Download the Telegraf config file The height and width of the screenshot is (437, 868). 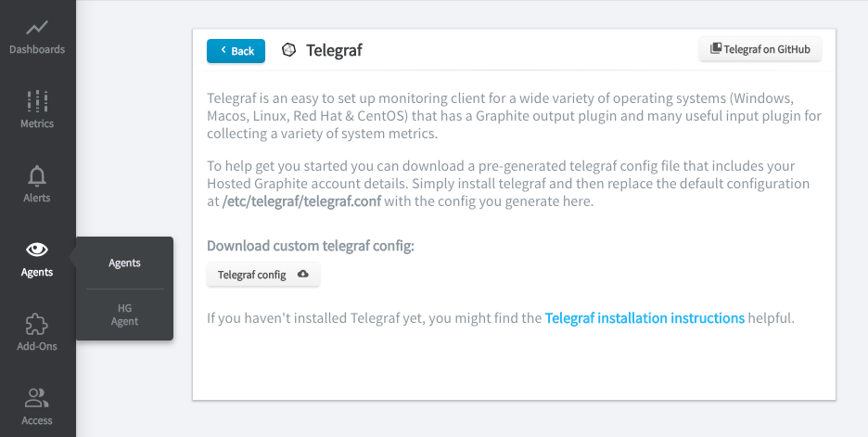coord(263,275)
